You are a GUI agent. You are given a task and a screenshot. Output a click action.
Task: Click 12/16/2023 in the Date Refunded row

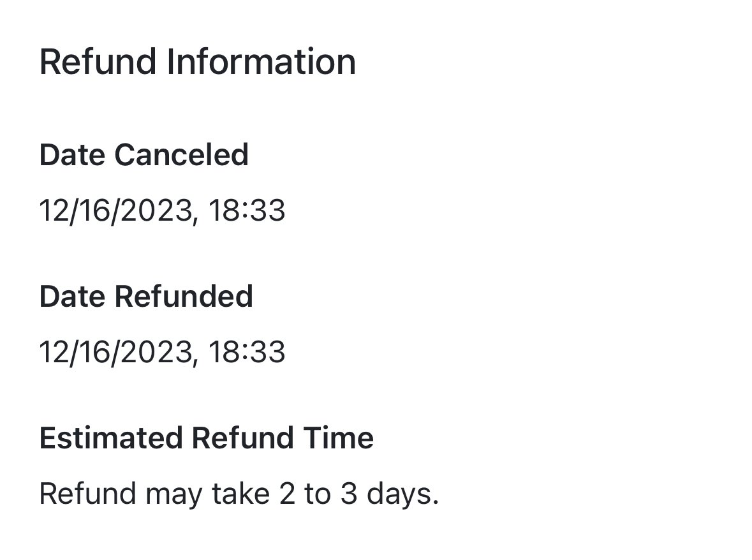118,352
